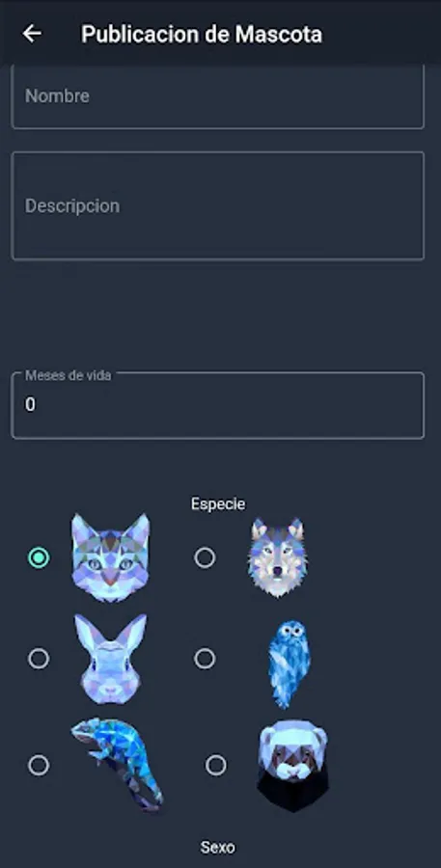Tap the rabbit head illustration
Viewport: 441px width, 868px height.
click(110, 659)
